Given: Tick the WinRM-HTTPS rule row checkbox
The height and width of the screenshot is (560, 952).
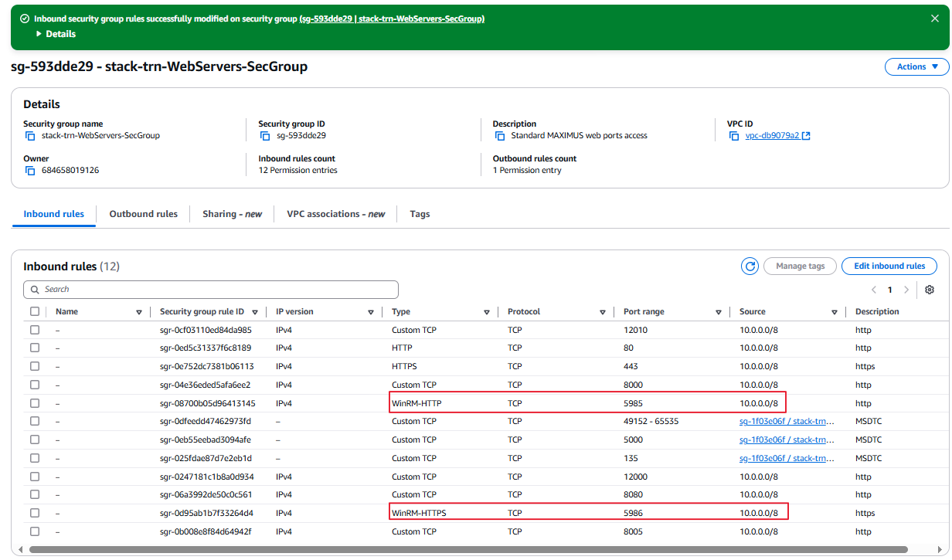Looking at the screenshot, I should (35, 513).
